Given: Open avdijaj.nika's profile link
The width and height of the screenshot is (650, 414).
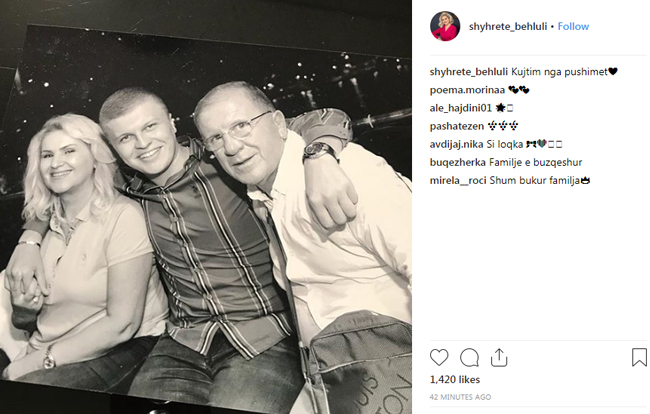Looking at the screenshot, I should click(456, 144).
